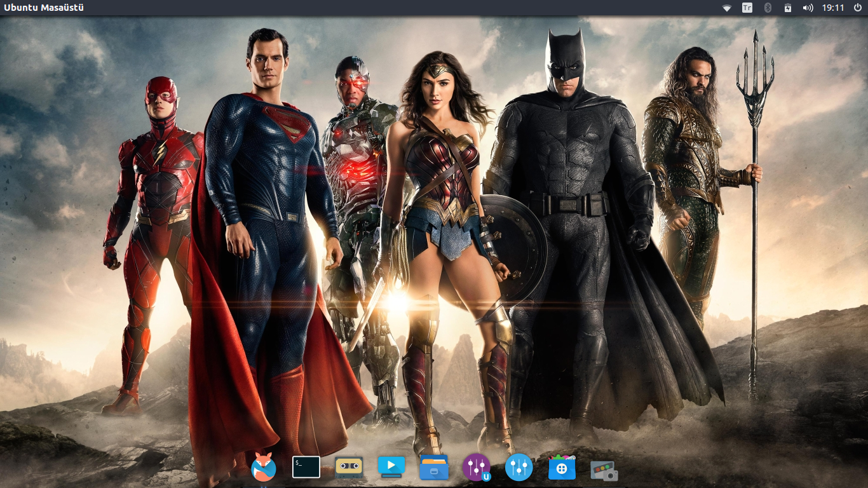Launch the screenshot camera tool in dock
868x488 pixels.
coord(604,470)
